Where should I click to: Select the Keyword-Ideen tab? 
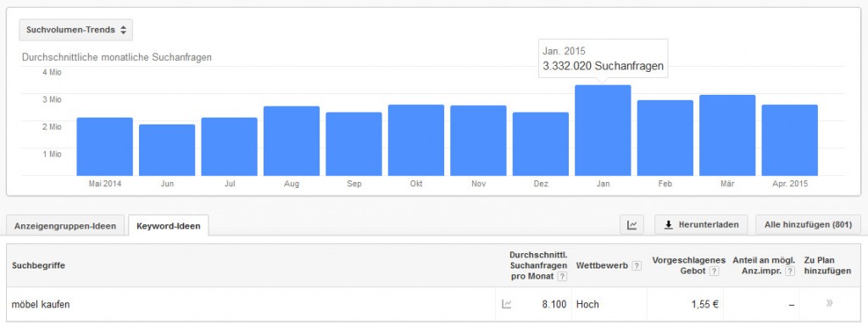pos(169,226)
